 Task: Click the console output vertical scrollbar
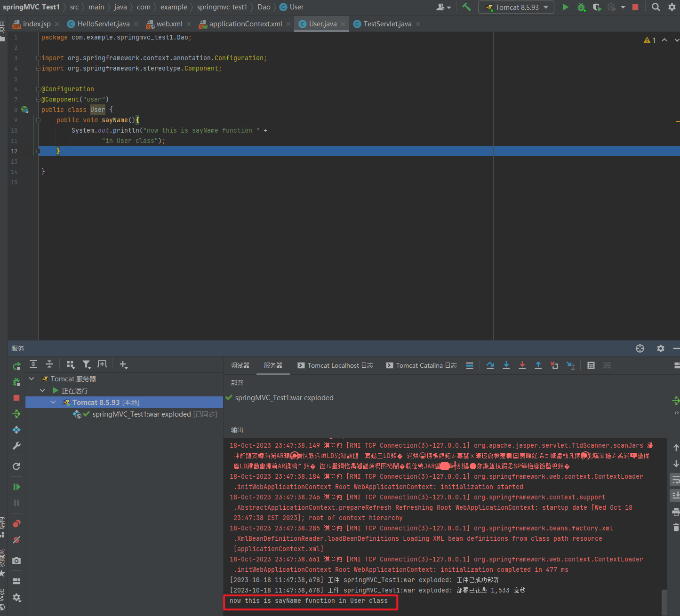click(x=664, y=601)
